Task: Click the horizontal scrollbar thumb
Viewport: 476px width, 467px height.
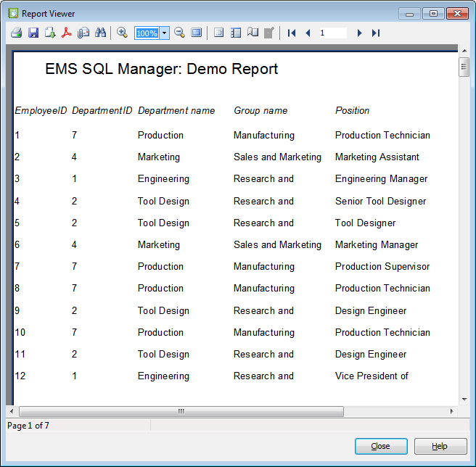Action: point(181,411)
